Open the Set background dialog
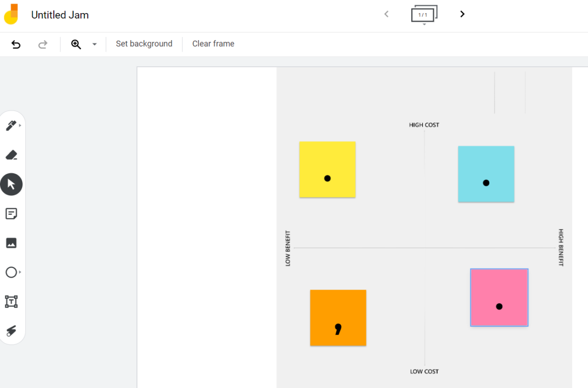This screenshot has height=388, width=588. pos(144,44)
